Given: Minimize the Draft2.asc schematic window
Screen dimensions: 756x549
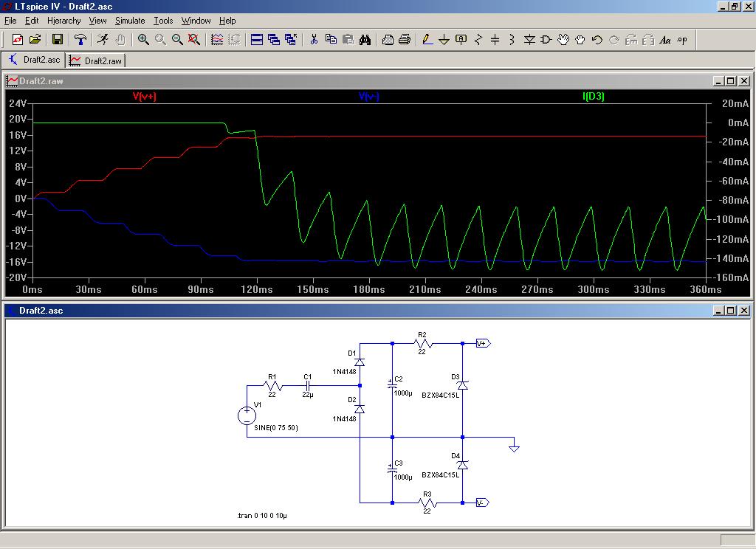Looking at the screenshot, I should [x=718, y=311].
